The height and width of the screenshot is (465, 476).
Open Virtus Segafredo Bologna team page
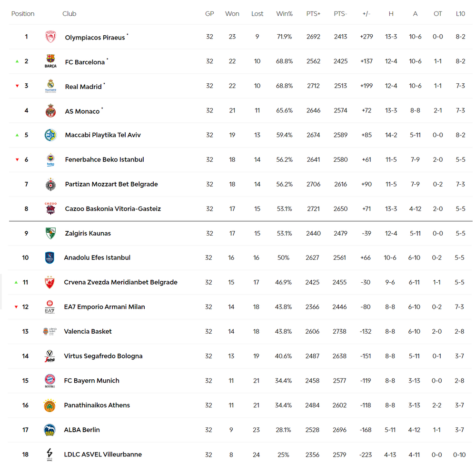click(x=103, y=356)
